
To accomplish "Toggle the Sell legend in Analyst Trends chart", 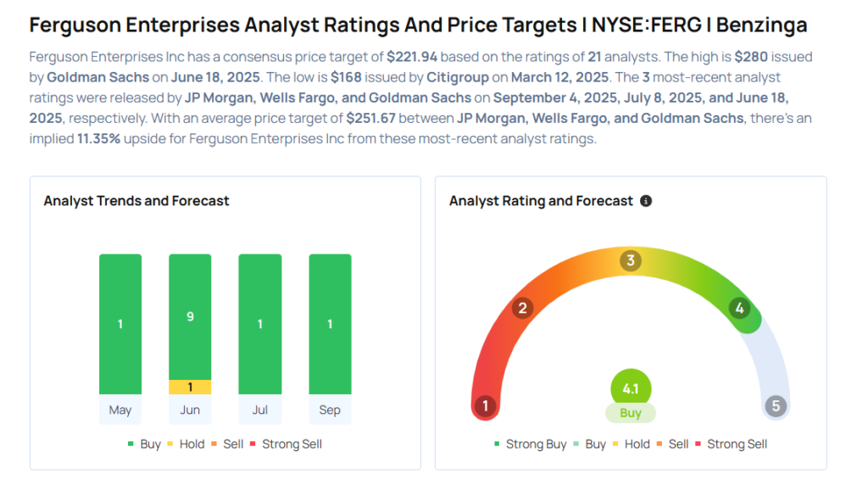I will click(226, 444).
